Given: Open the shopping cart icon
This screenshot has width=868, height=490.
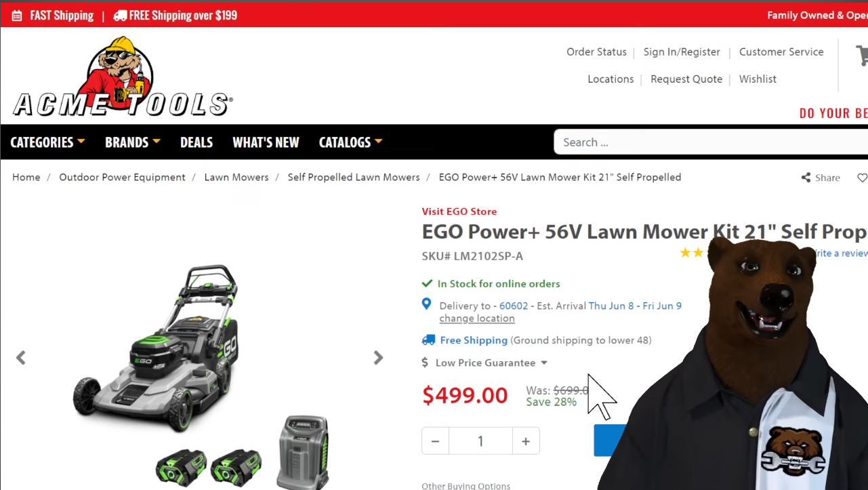Looking at the screenshot, I should click(x=862, y=56).
